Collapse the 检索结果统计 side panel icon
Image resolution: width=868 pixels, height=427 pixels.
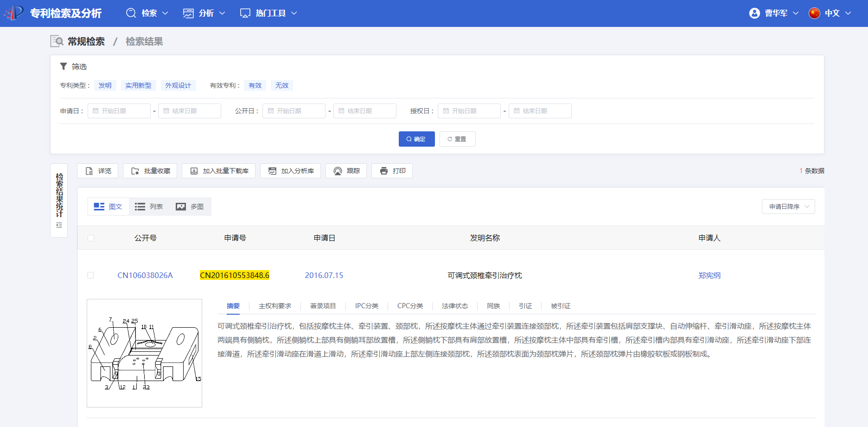pos(59,225)
